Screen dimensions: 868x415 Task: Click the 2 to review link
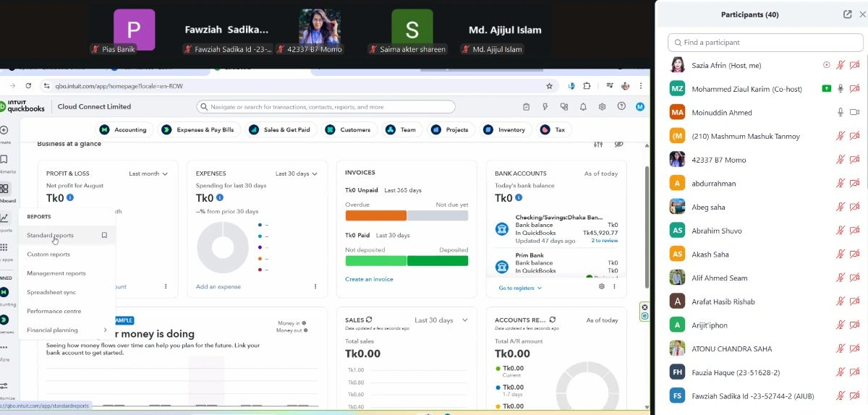604,241
